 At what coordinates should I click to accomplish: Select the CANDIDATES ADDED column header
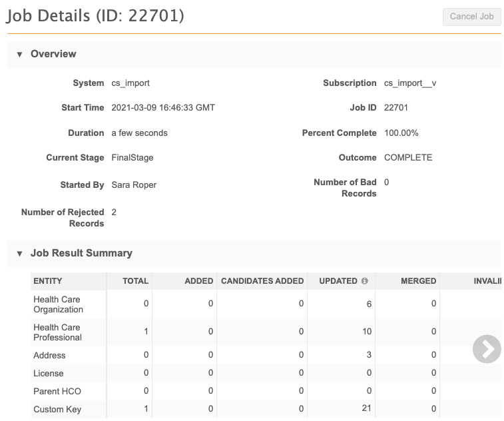click(262, 281)
